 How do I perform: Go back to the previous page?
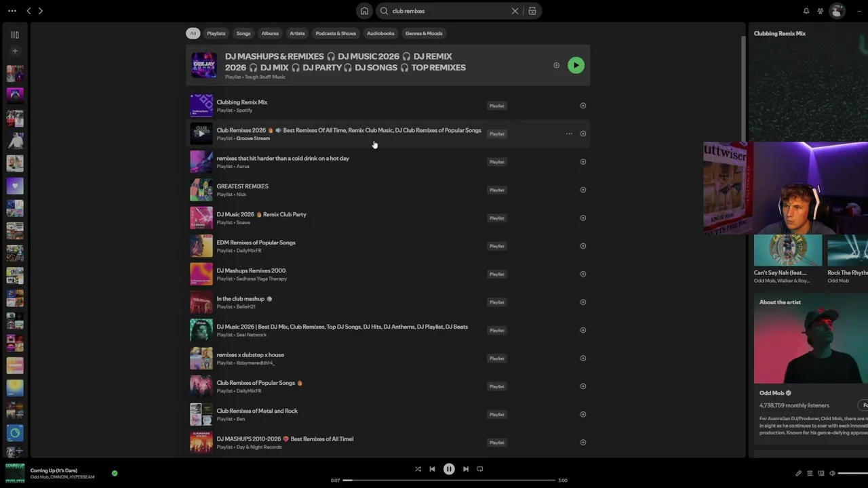pos(28,11)
